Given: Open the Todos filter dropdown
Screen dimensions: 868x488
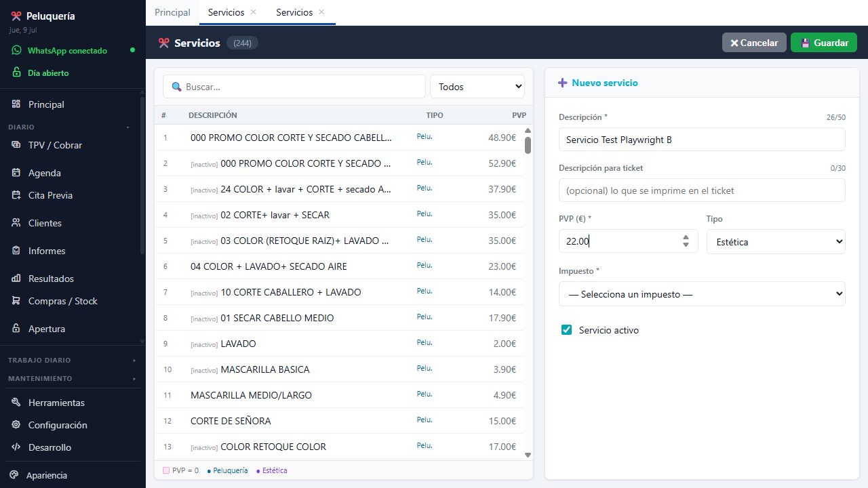Looking at the screenshot, I should point(477,87).
